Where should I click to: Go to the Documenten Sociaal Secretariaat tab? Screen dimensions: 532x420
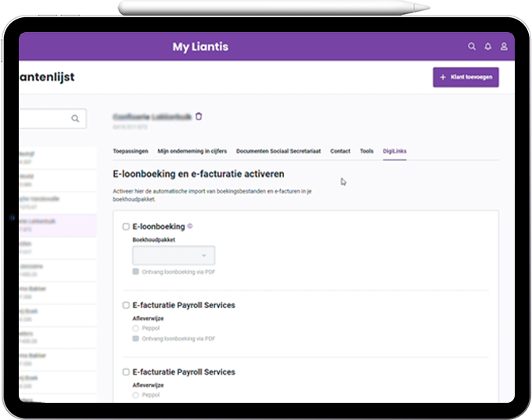point(279,151)
